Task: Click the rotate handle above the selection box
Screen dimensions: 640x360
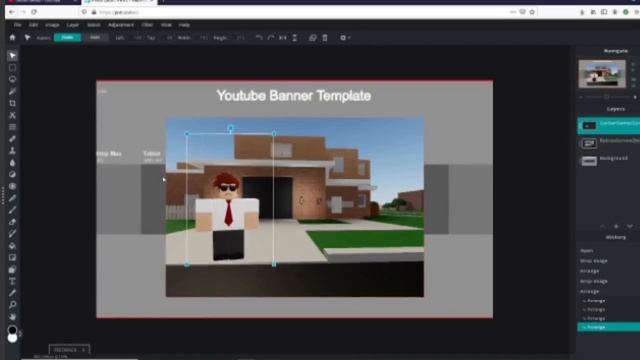Action: (x=231, y=128)
